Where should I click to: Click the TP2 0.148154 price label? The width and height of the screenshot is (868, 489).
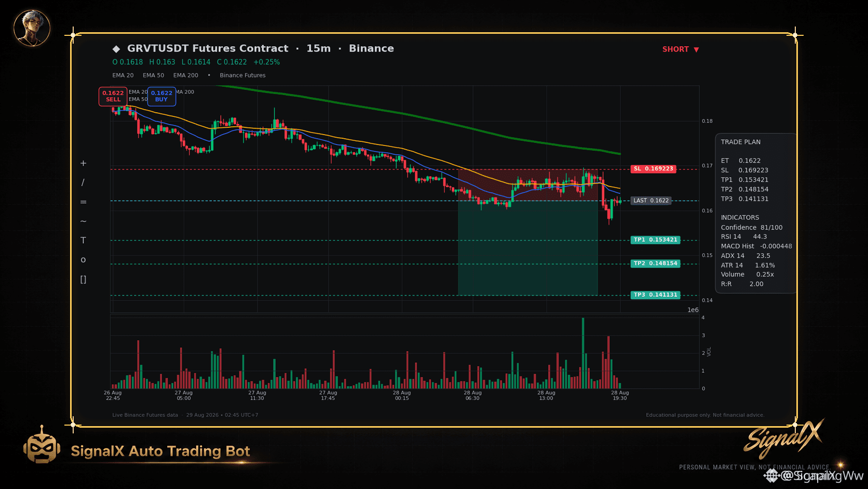[656, 263]
